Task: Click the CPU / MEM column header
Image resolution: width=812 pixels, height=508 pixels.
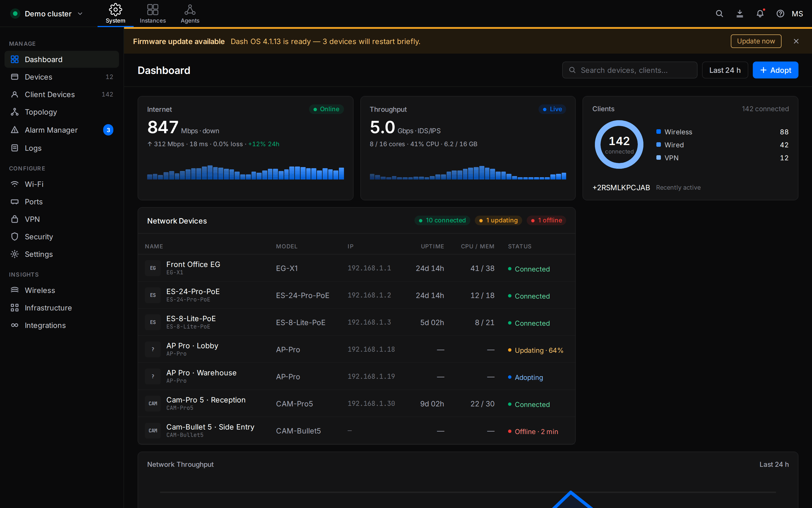Action: click(x=477, y=246)
